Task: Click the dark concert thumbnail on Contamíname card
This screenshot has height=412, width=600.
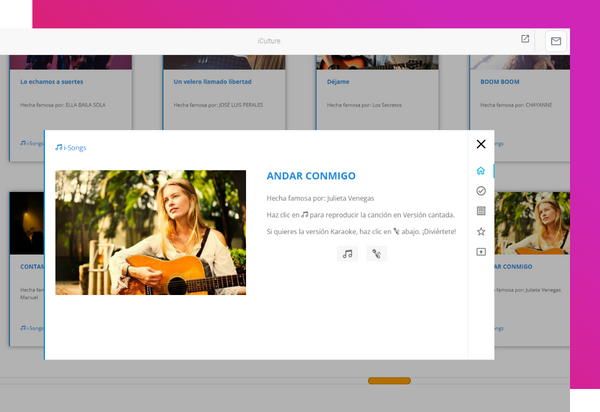Action: click(27, 223)
